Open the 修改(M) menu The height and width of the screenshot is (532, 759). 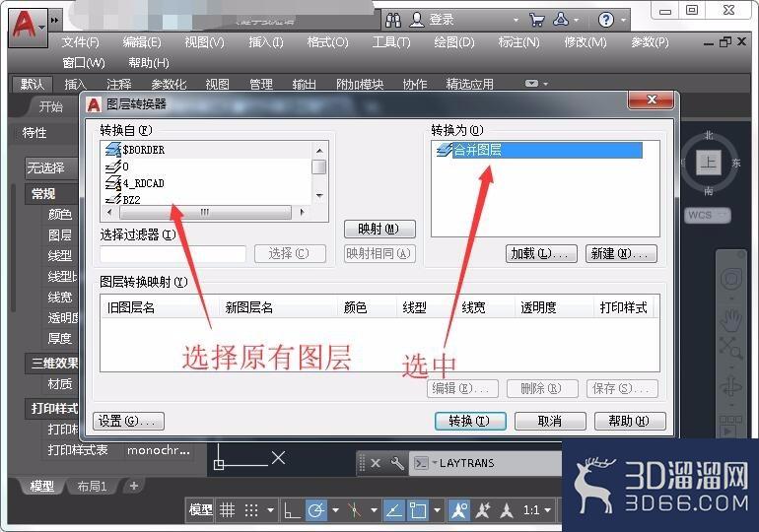click(586, 42)
